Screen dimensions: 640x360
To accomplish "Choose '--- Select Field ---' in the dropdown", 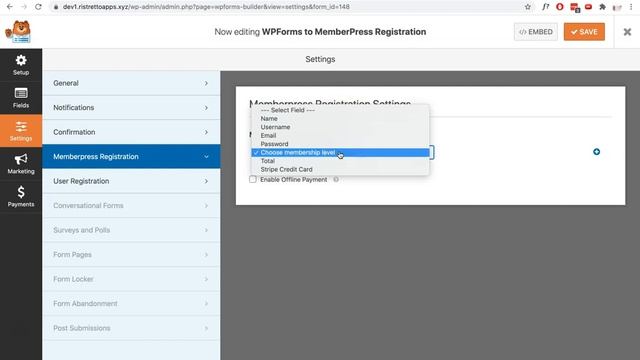I will (340, 110).
